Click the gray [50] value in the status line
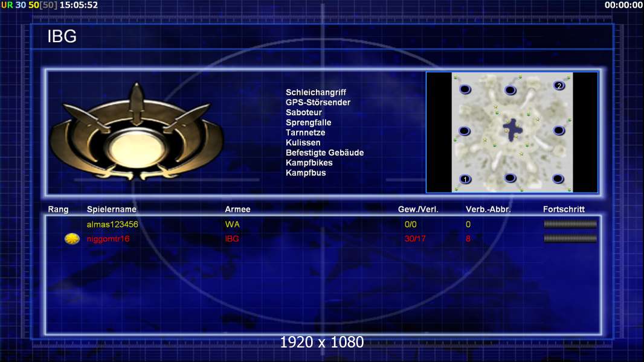This screenshot has width=644, height=362. click(48, 5)
